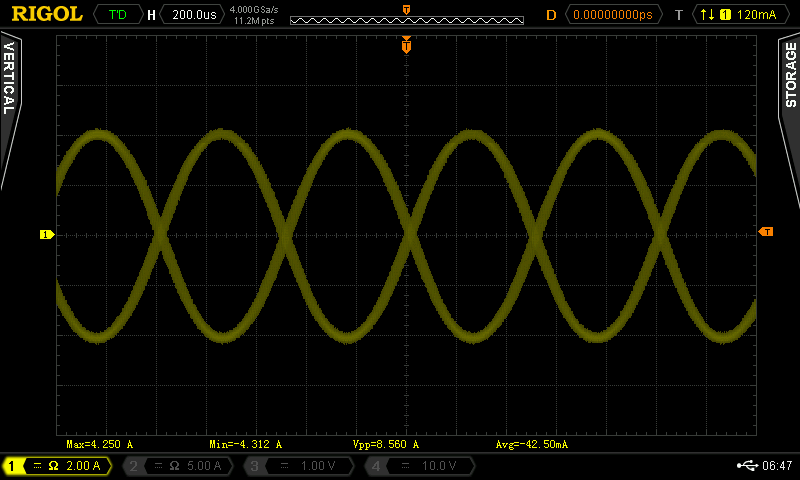The image size is (800, 480).
Task: Click the orange trigger level marker at right
Action: pyautogui.click(x=766, y=232)
